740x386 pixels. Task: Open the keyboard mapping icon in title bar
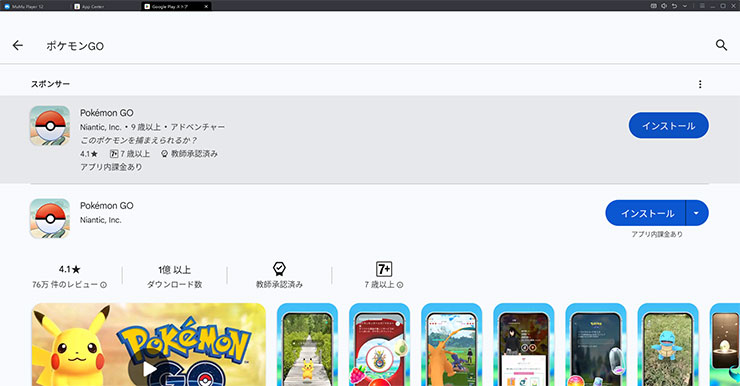pyautogui.click(x=654, y=6)
